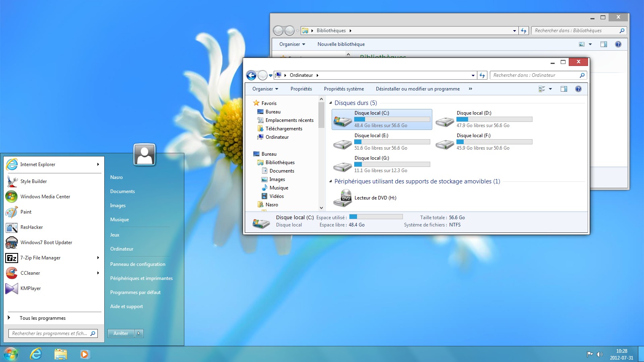644x362 pixels.
Task: Collapse the Disques durs group
Action: tap(331, 103)
